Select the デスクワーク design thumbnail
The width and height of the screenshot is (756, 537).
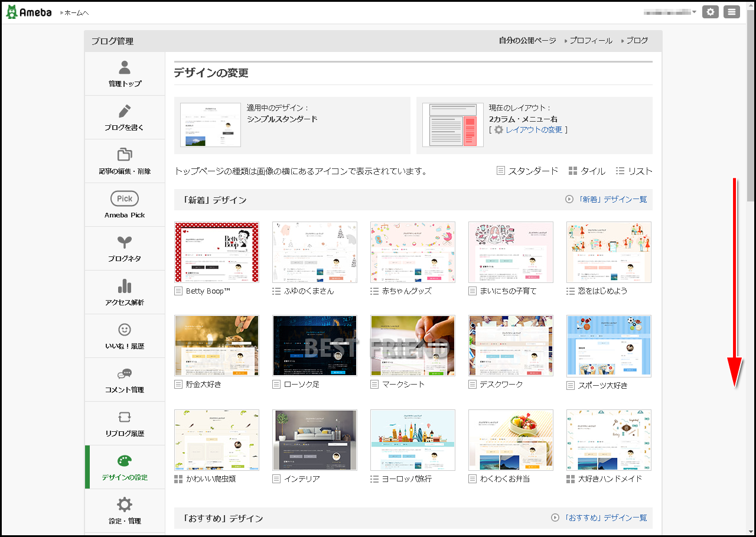tap(511, 346)
